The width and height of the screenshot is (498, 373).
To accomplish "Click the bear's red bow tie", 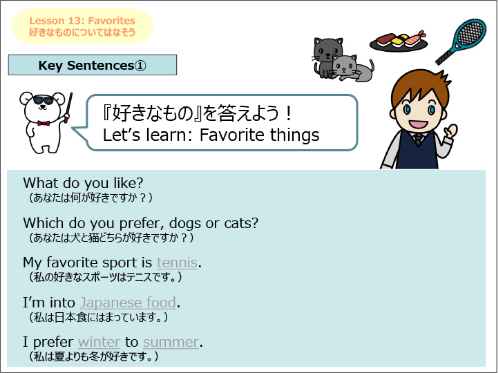I will point(44,123).
